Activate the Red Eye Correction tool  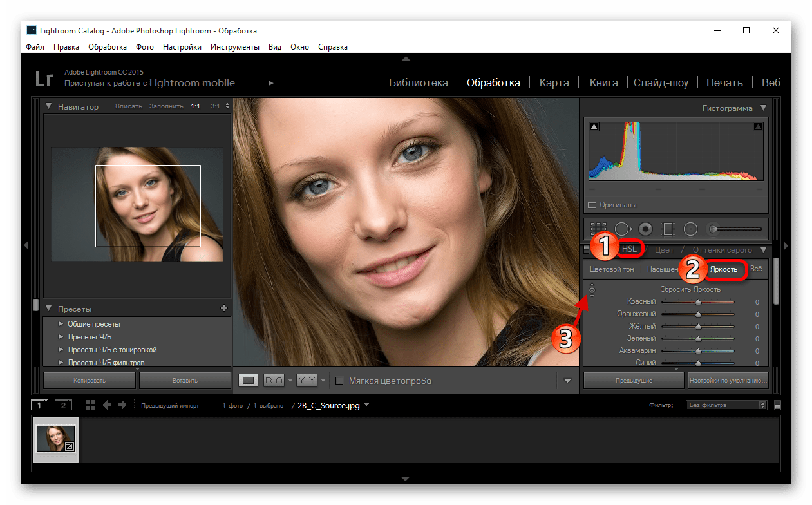point(645,229)
